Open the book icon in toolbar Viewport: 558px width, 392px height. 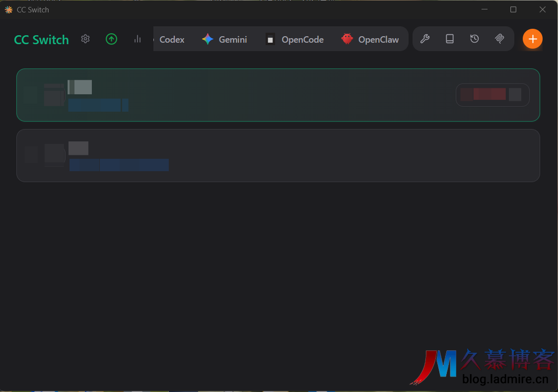[x=450, y=39]
